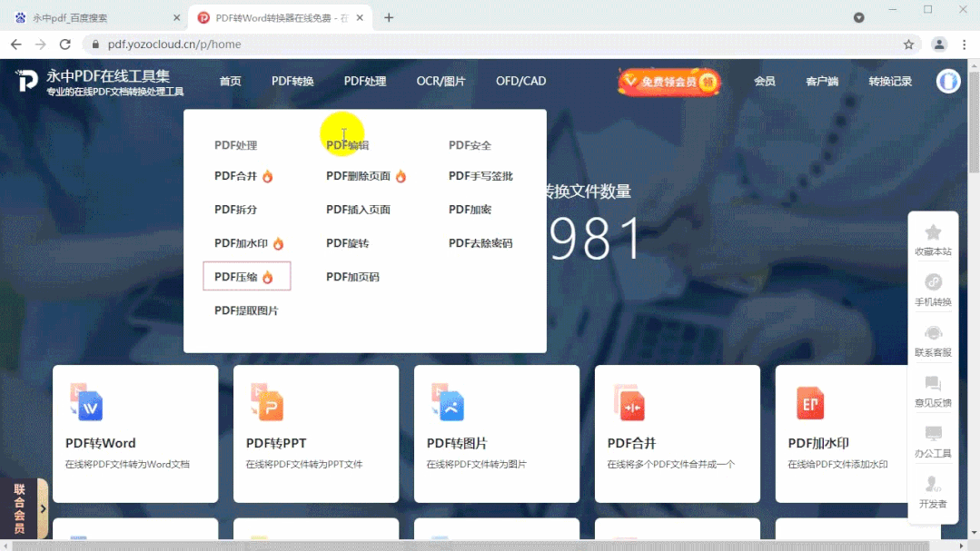The width and height of the screenshot is (980, 551).
Task: Click the 办公工具 sidebar icon
Action: tap(933, 432)
